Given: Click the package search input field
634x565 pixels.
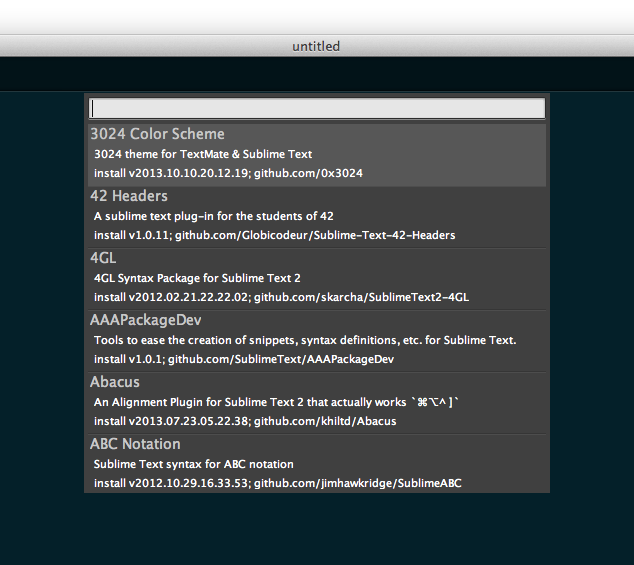Looking at the screenshot, I should point(317,108).
